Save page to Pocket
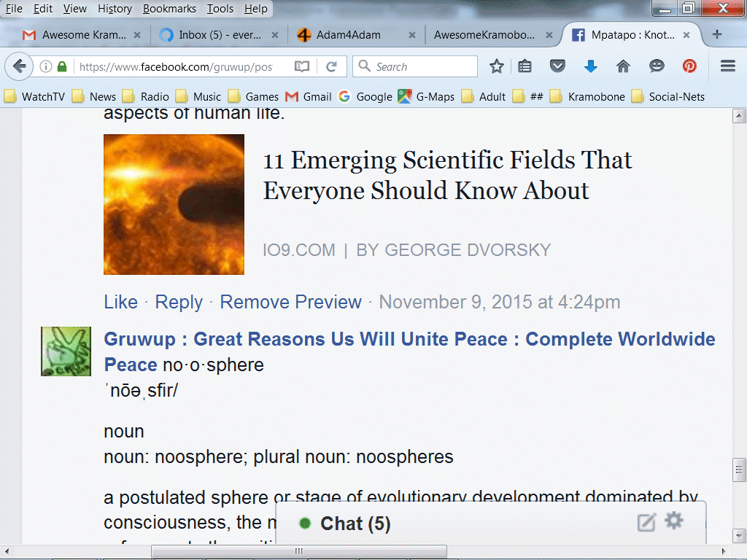 click(x=557, y=66)
